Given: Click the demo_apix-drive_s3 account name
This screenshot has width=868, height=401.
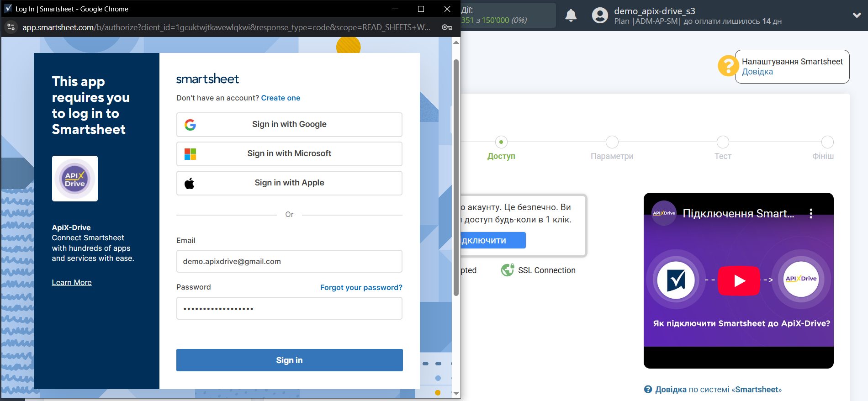Looking at the screenshot, I should click(x=655, y=11).
